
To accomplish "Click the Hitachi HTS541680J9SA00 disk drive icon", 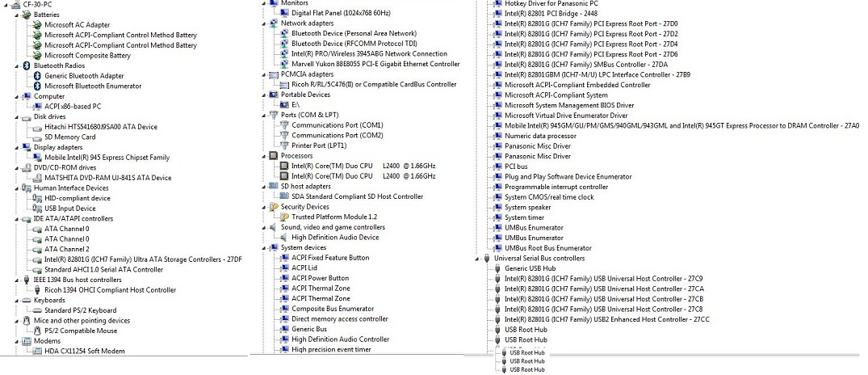I will [x=38, y=127].
